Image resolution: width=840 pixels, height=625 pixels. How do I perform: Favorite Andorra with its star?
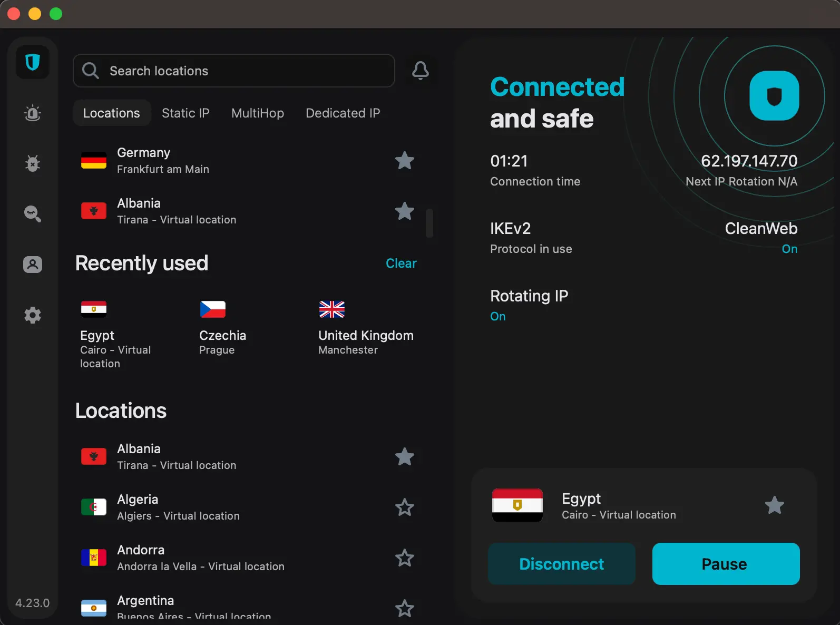pyautogui.click(x=405, y=558)
